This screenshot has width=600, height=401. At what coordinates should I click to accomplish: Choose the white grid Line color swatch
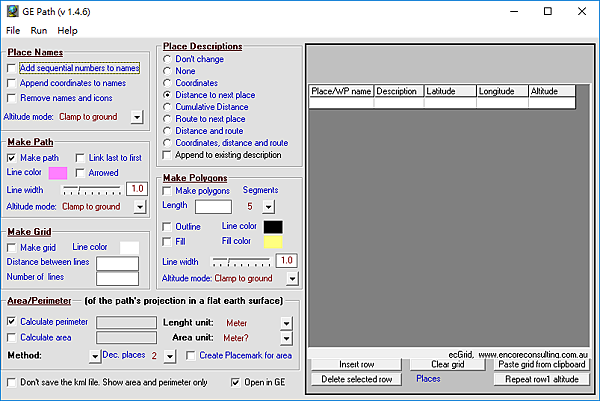129,248
